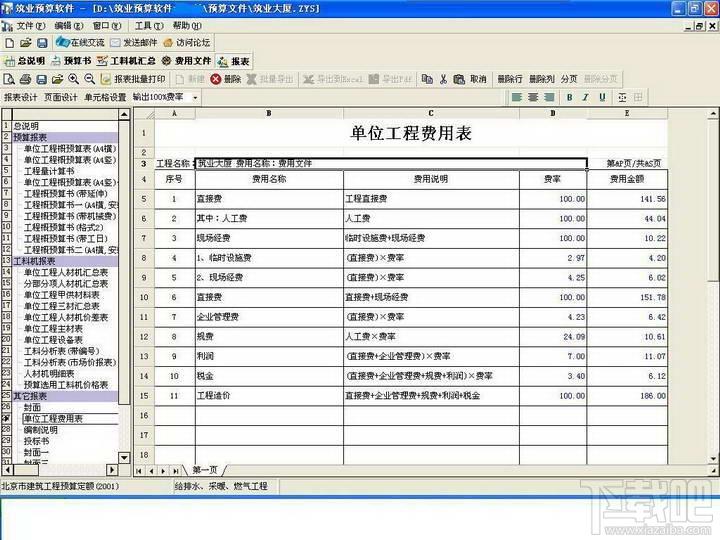Image resolution: width=720 pixels, height=540 pixels.
Task: Select 其它报表 category in report list
Action: click(65, 396)
